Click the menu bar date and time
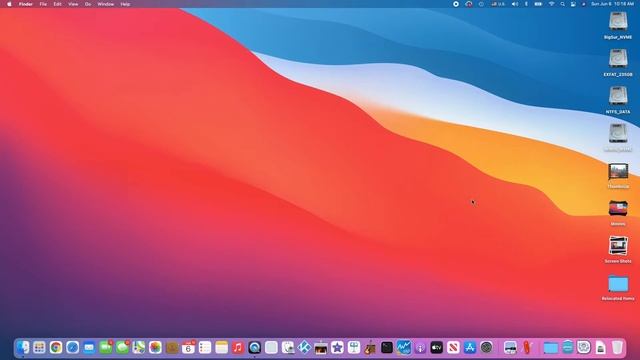Image resolution: width=640 pixels, height=360 pixels. click(612, 4)
